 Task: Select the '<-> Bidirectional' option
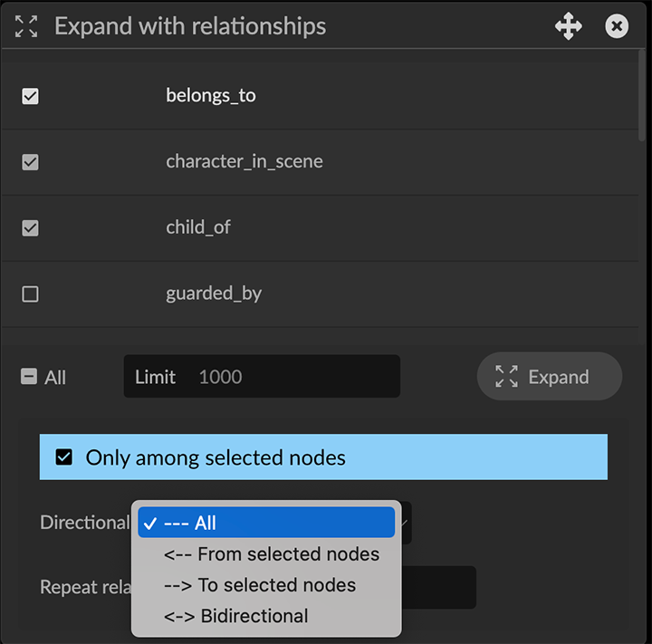(x=235, y=616)
